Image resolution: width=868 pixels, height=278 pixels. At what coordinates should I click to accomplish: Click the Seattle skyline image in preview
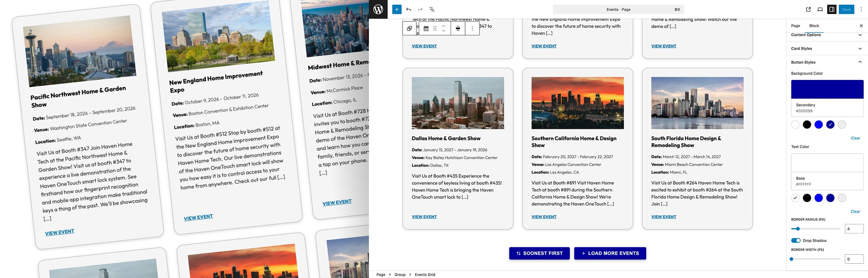tap(80, 51)
